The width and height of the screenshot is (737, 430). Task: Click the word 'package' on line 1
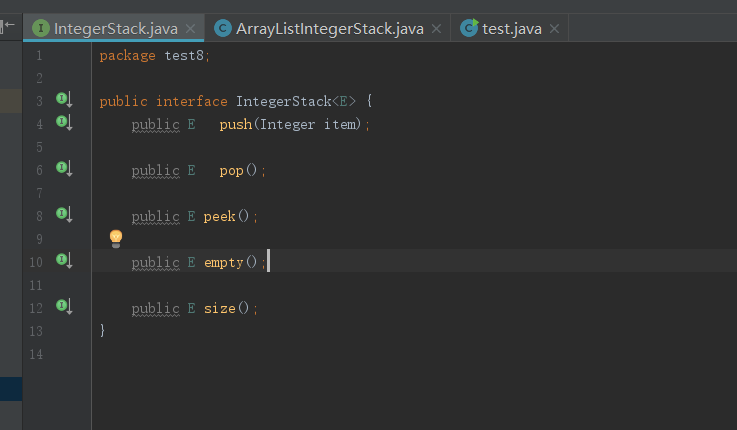point(127,55)
